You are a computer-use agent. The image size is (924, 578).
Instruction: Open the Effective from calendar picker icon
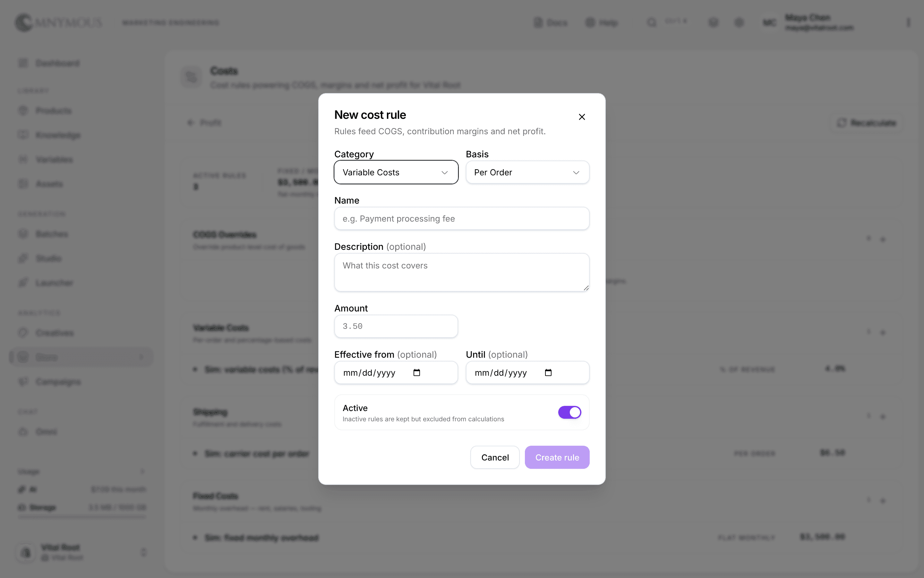pos(416,373)
